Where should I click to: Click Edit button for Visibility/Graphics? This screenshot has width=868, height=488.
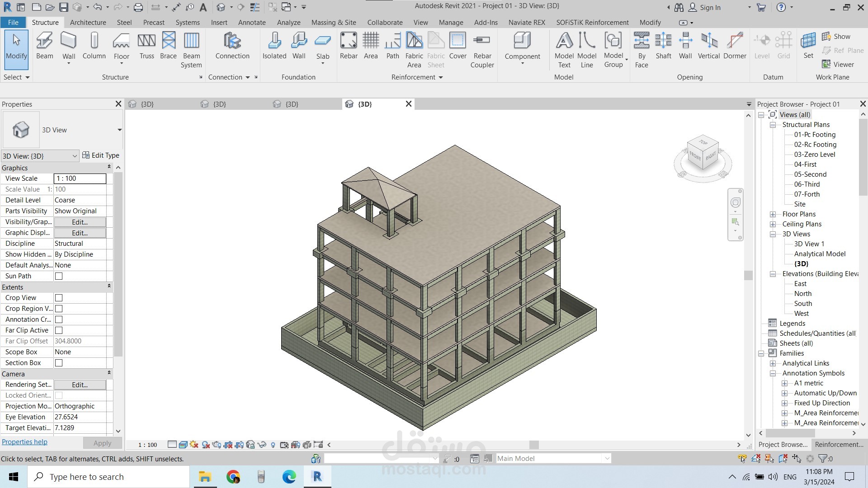coord(80,222)
